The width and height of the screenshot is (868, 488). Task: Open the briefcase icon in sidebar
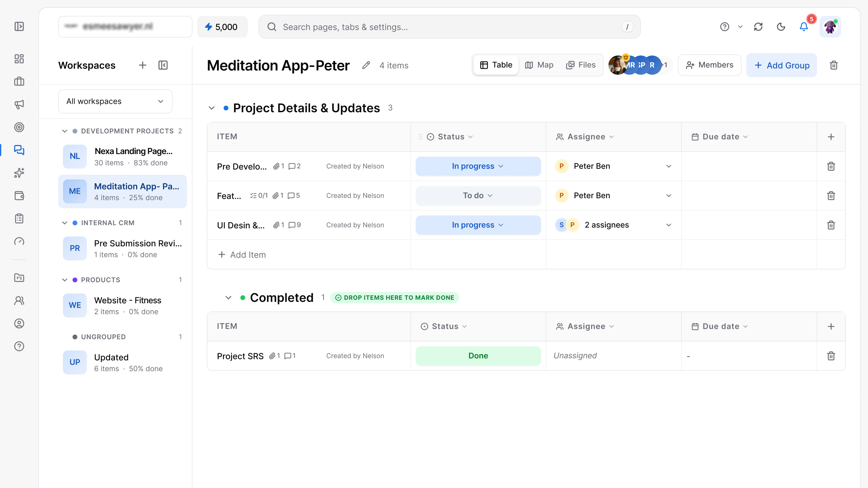[x=19, y=82]
